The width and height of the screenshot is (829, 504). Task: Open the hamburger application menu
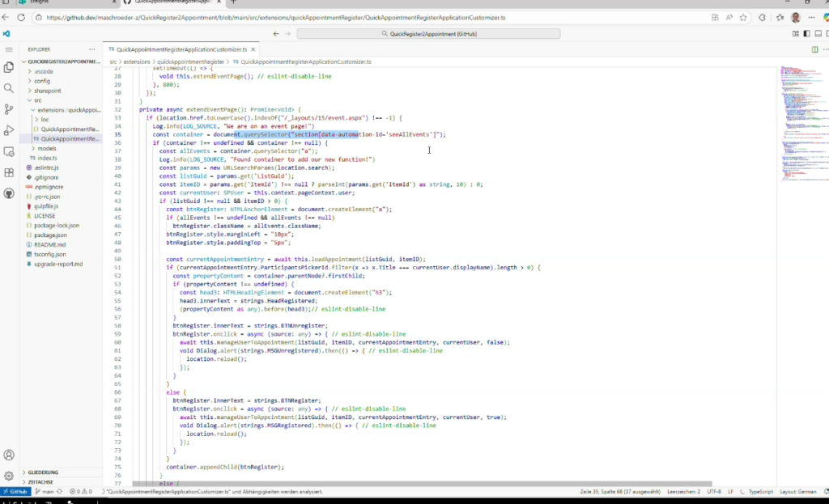pyautogui.click(x=9, y=49)
